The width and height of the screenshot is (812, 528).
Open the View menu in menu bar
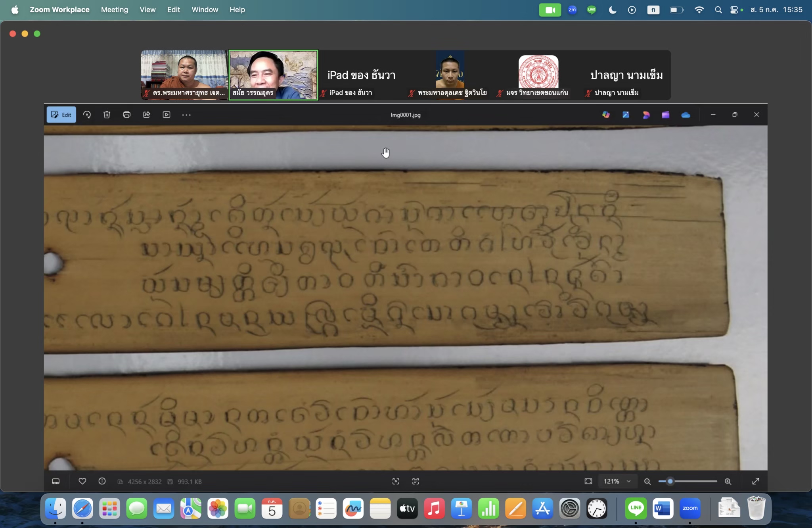pos(147,10)
